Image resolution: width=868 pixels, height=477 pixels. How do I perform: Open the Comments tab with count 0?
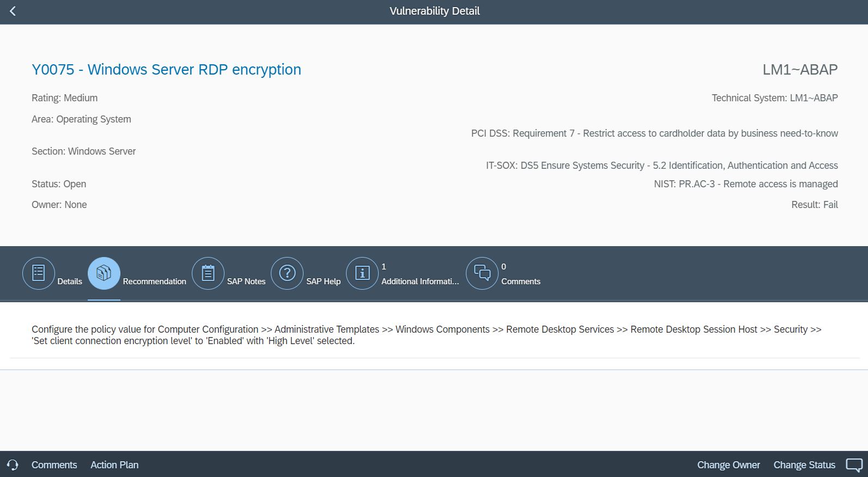click(x=520, y=282)
